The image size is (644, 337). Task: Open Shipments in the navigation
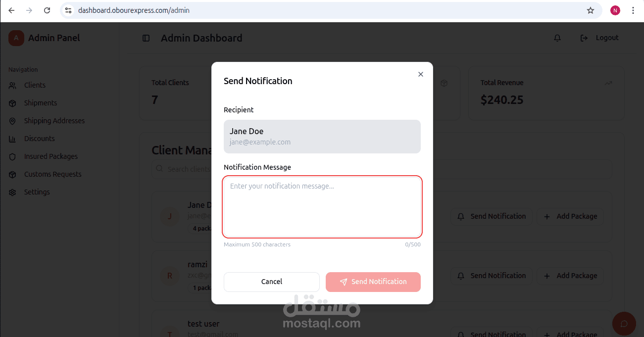tap(41, 103)
